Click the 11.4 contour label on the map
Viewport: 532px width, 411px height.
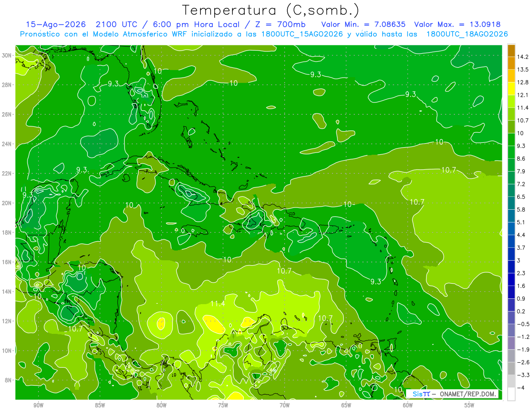217,303
